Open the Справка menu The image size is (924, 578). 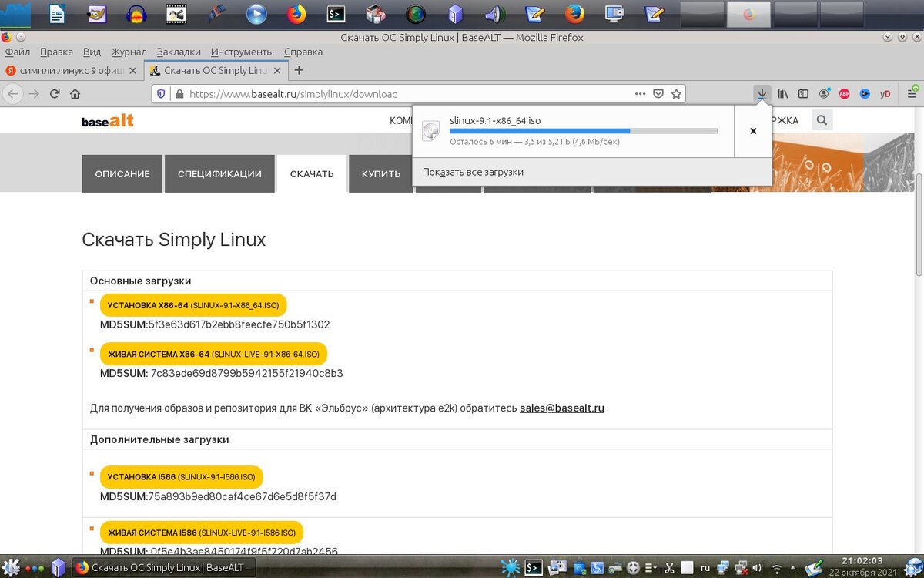tap(303, 52)
